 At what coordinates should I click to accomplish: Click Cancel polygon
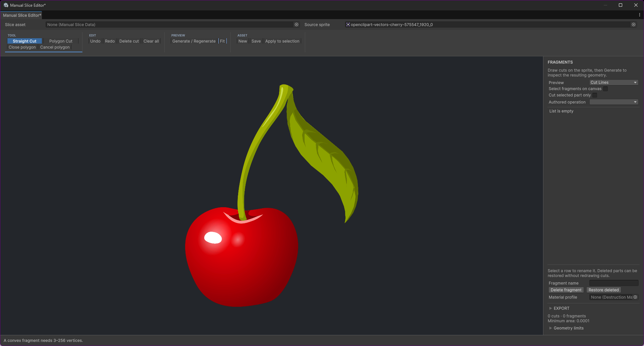click(55, 47)
